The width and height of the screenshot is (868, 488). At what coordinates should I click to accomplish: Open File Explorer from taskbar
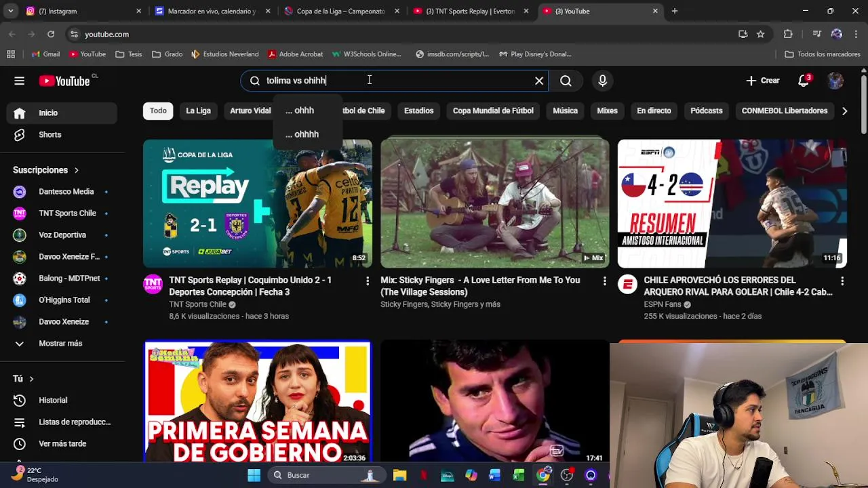point(399,475)
